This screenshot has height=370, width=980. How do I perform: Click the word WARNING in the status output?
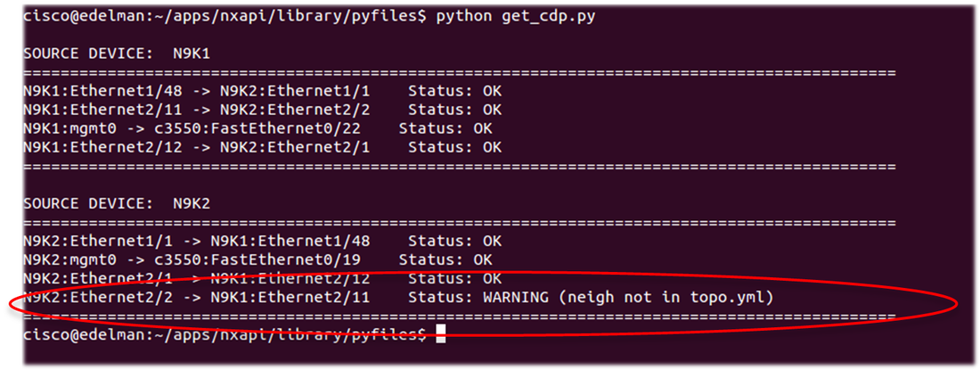point(509,297)
